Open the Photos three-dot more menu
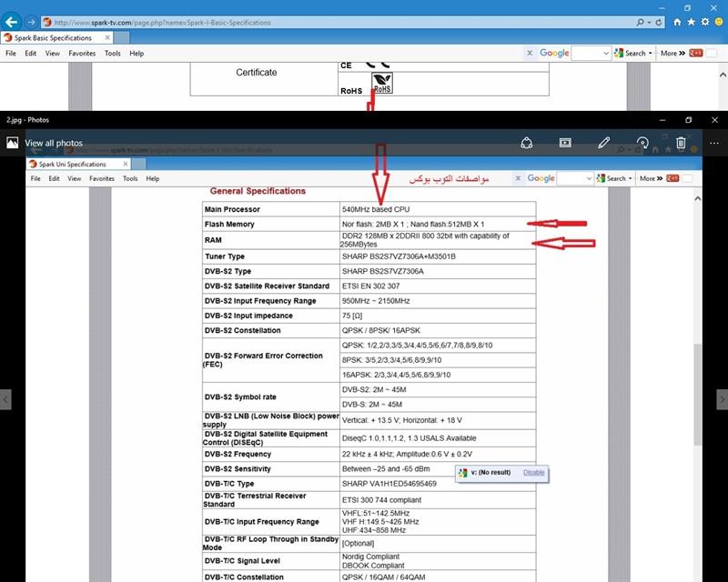Screen dimensions: 728x582 (714, 143)
